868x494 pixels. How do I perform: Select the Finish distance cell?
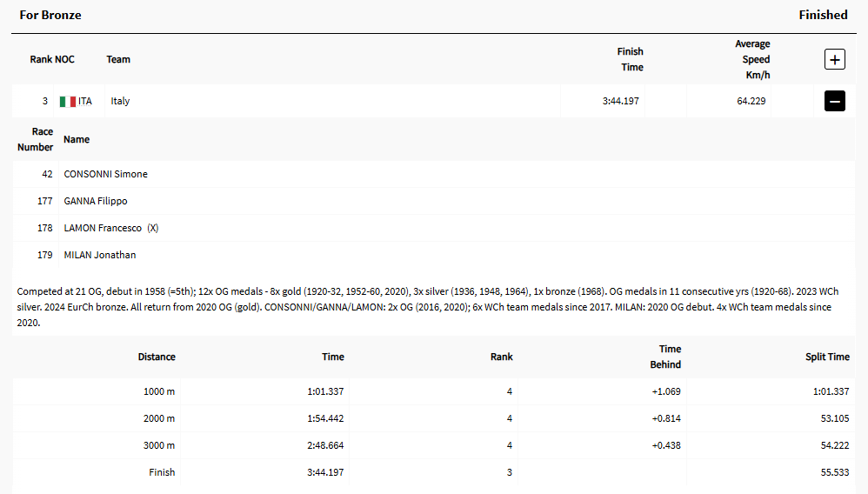[162, 472]
